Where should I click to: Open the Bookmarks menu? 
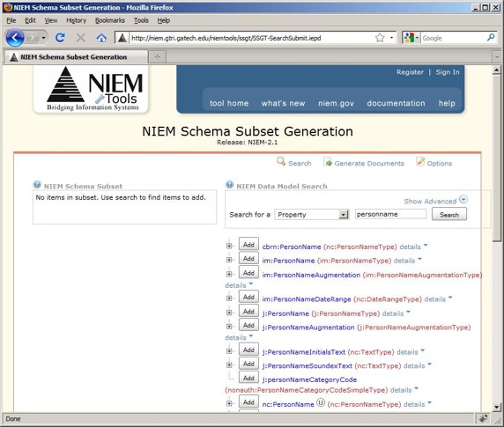click(x=110, y=20)
